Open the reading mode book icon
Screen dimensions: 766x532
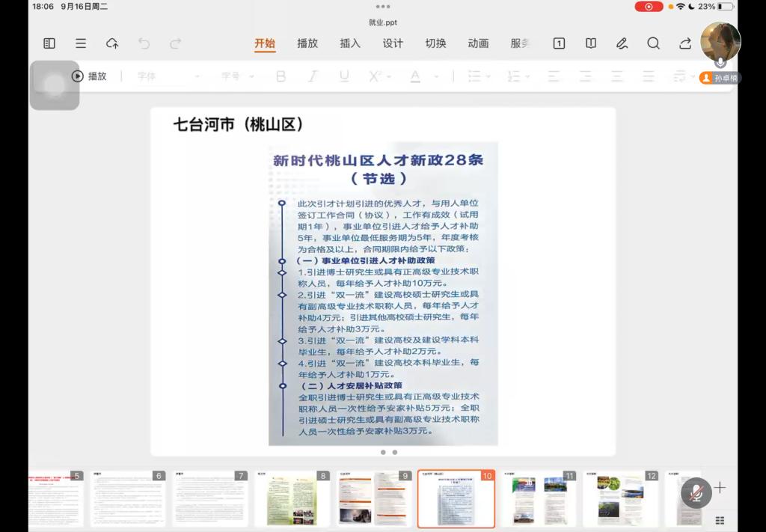[590, 43]
